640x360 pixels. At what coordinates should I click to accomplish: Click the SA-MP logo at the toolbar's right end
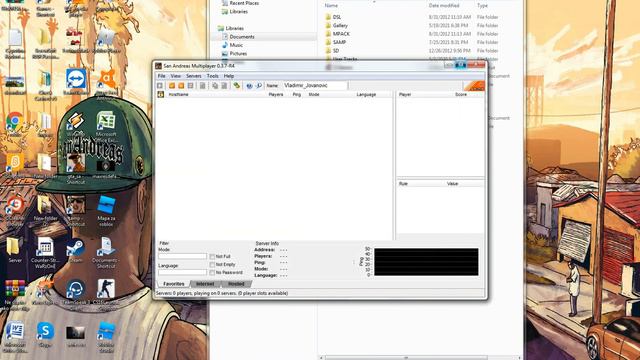click(474, 86)
